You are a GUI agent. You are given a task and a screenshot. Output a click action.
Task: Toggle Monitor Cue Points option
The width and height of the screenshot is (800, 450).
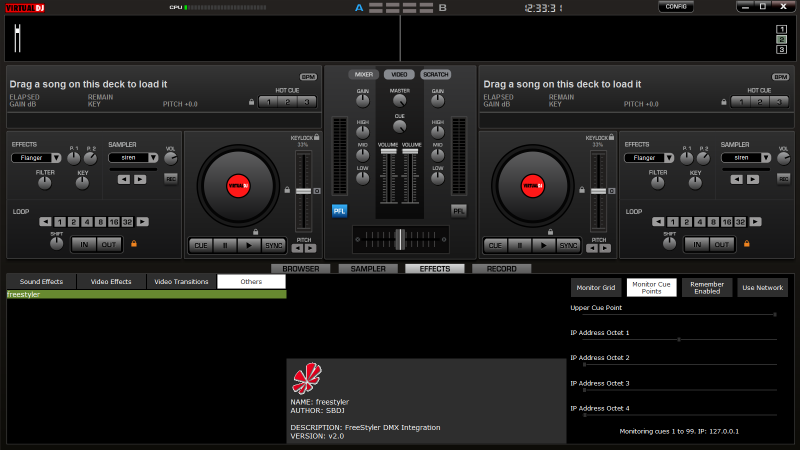point(652,288)
